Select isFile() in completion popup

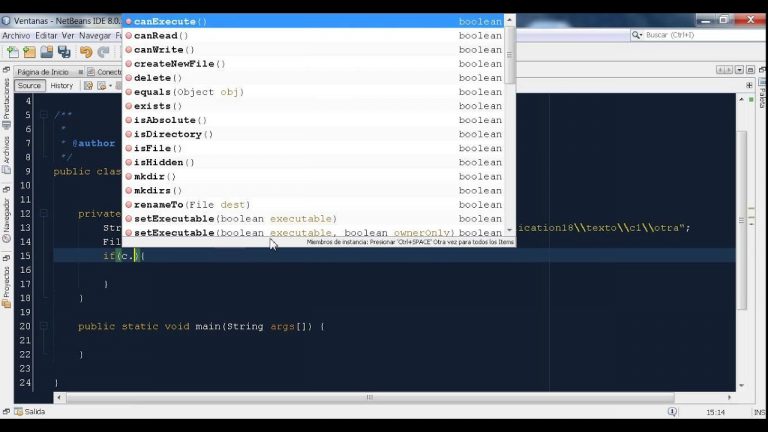point(313,148)
